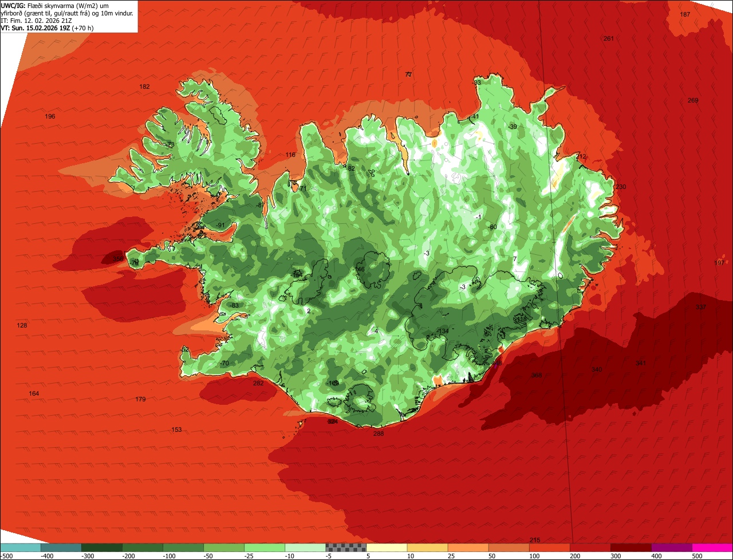Click the checkered -5 to 5 legend swatch
Image resolution: width=733 pixels, height=560 pixels.
[346, 547]
